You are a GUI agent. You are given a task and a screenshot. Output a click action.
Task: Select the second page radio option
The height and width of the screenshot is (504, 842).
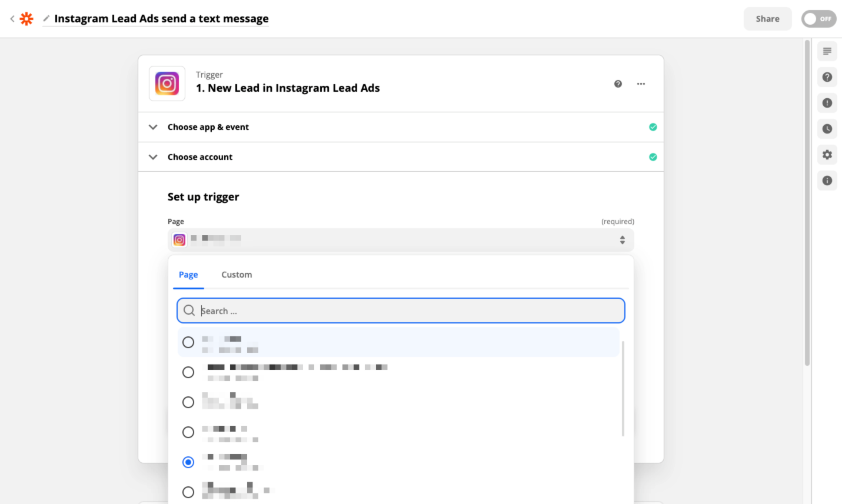(188, 372)
